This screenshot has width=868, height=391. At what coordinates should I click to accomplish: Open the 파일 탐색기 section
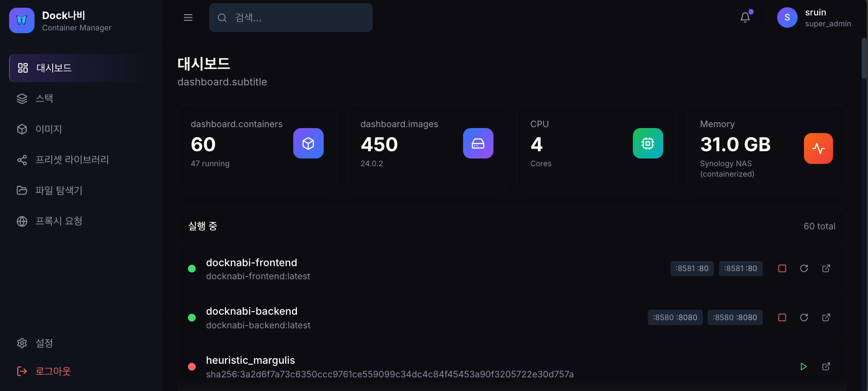pyautogui.click(x=59, y=190)
